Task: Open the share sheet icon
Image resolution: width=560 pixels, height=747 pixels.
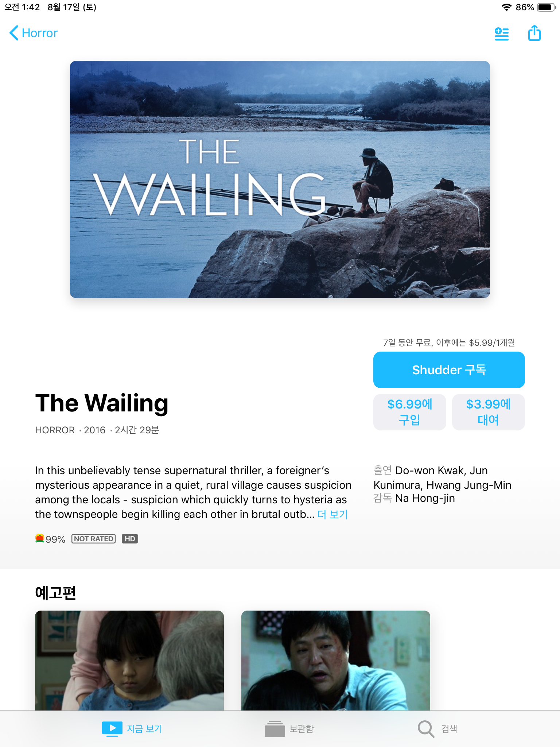Action: coord(534,33)
